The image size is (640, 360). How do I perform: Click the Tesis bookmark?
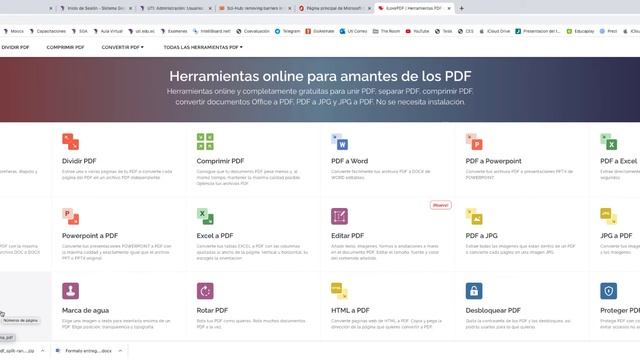[x=444, y=31]
